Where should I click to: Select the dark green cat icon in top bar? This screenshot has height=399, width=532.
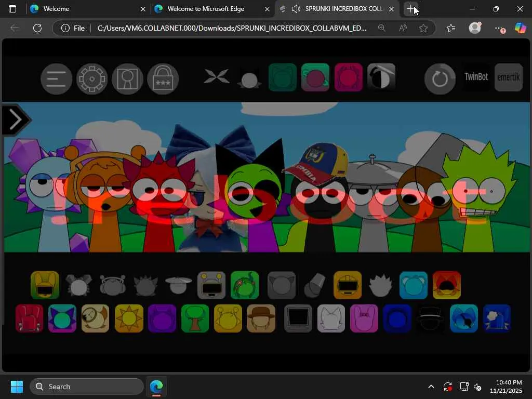pyautogui.click(x=282, y=77)
